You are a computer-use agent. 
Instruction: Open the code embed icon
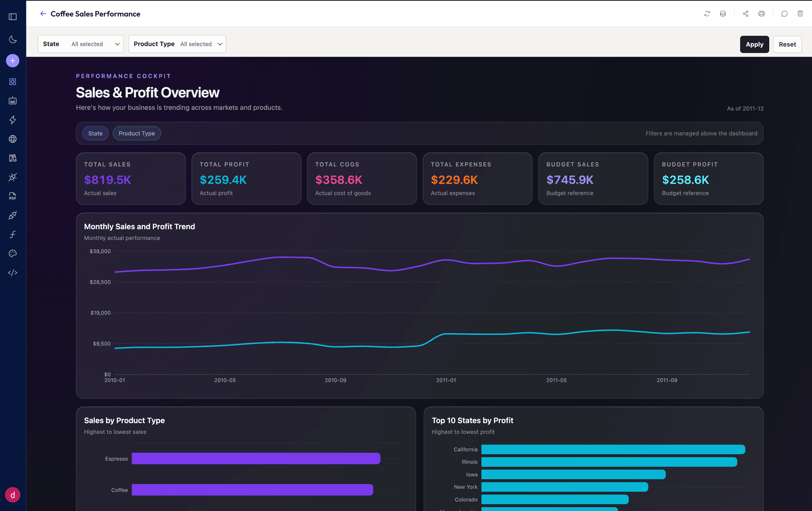tap(13, 273)
